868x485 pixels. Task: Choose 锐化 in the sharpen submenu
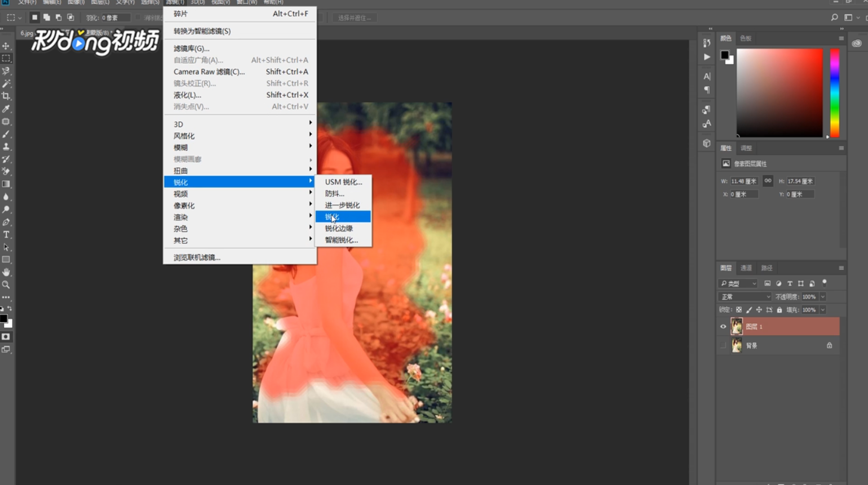click(343, 217)
